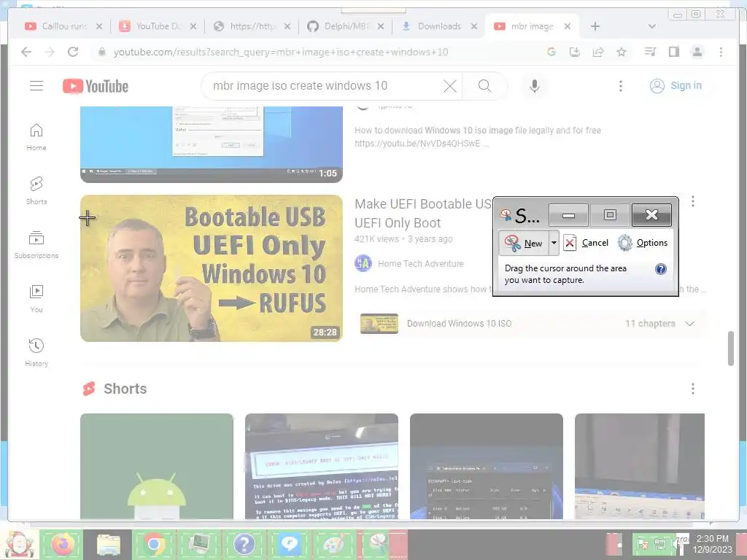Image resolution: width=747 pixels, height=560 pixels.
Task: Submit search with the magnifier button
Action: [484, 86]
